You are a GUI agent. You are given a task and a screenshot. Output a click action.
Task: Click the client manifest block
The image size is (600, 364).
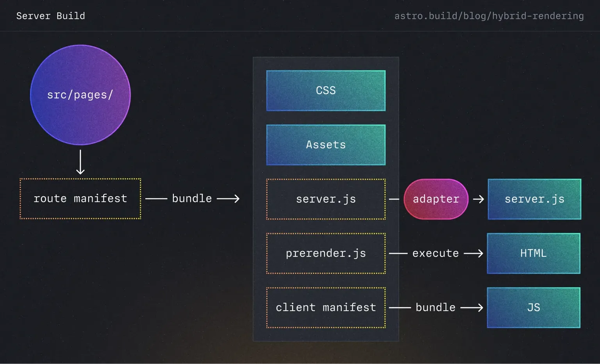click(x=325, y=307)
